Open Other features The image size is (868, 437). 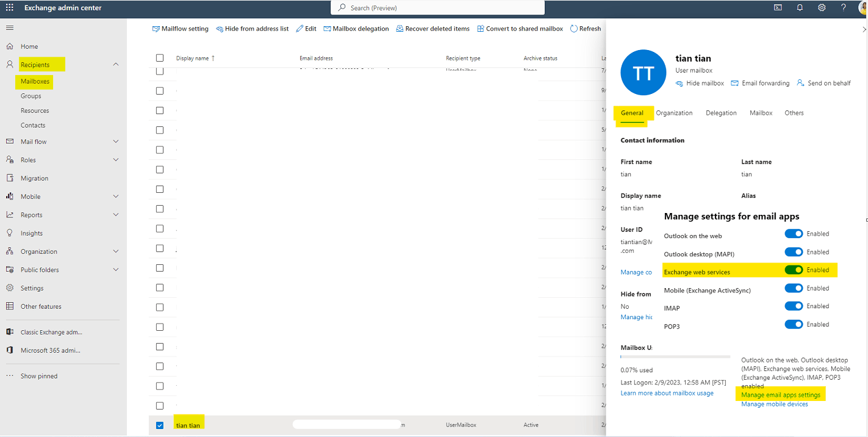pyautogui.click(x=41, y=306)
